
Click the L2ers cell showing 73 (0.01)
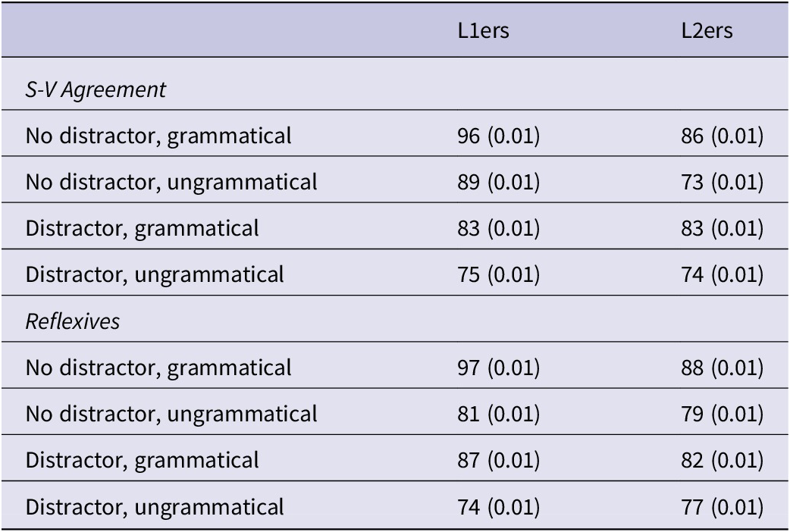tap(723, 183)
